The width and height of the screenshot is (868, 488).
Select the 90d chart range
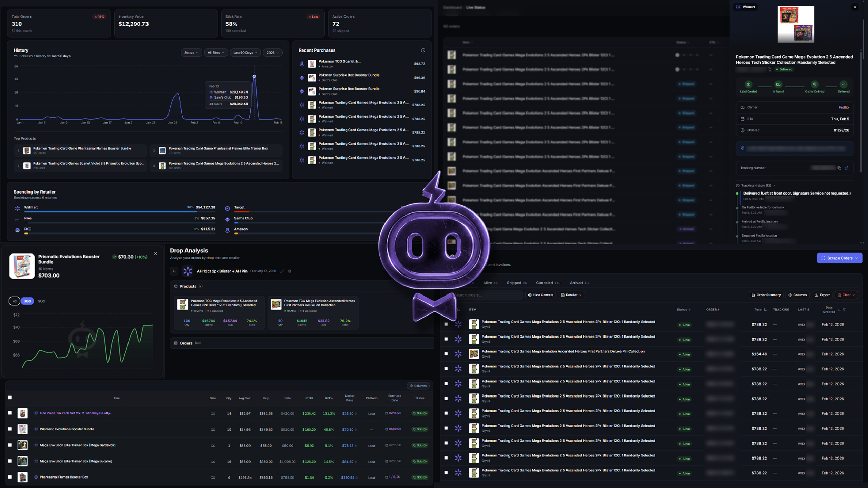(x=41, y=301)
